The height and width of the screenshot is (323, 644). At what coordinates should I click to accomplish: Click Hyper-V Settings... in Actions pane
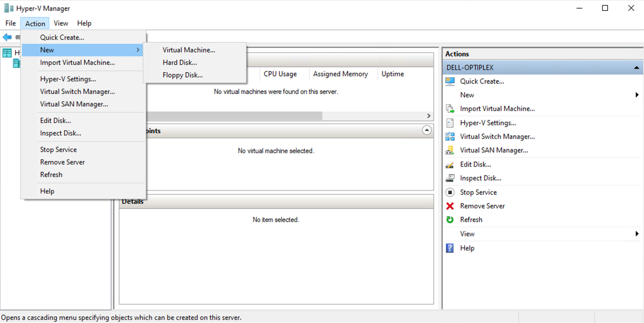488,123
